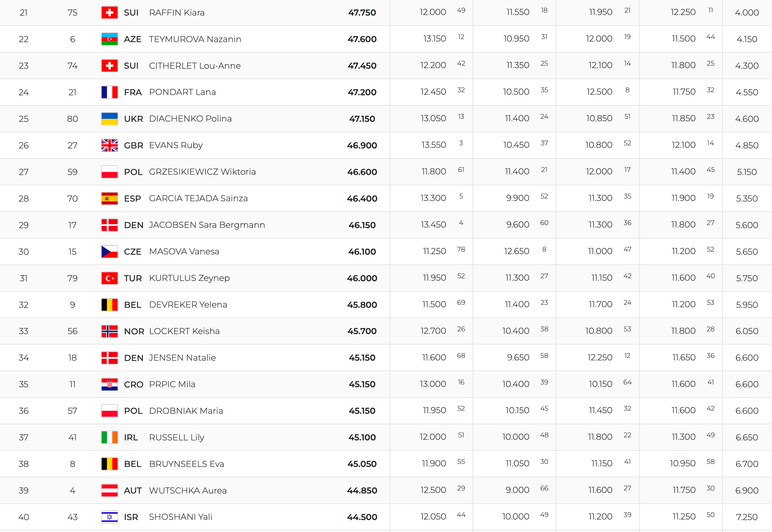
Task: Click the Israeli flag beside SHOSHANI Yali
Action: click(x=109, y=517)
